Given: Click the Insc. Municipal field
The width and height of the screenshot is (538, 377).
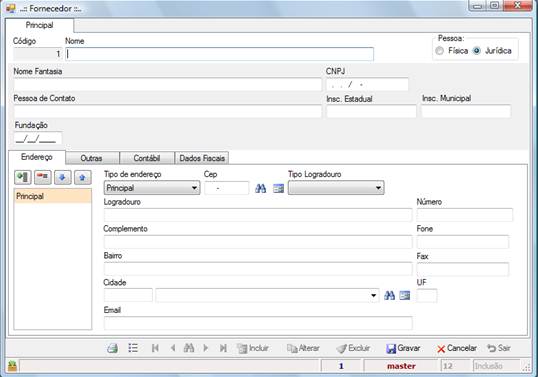Looking at the screenshot, I should point(466,111).
